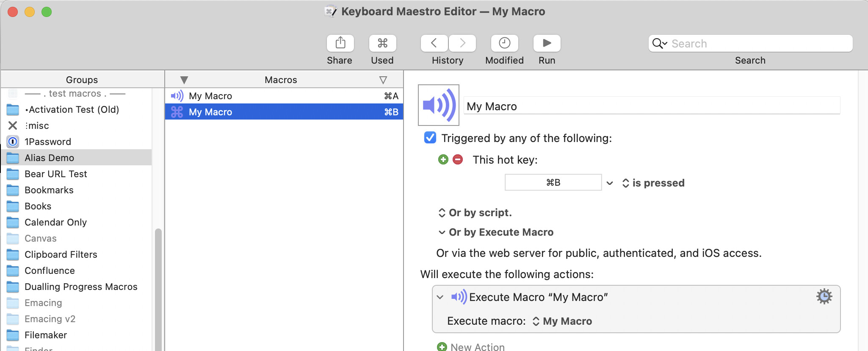This screenshot has width=868, height=351.
Task: Click the Bookmarks folder icon
Action: pyautogui.click(x=13, y=190)
